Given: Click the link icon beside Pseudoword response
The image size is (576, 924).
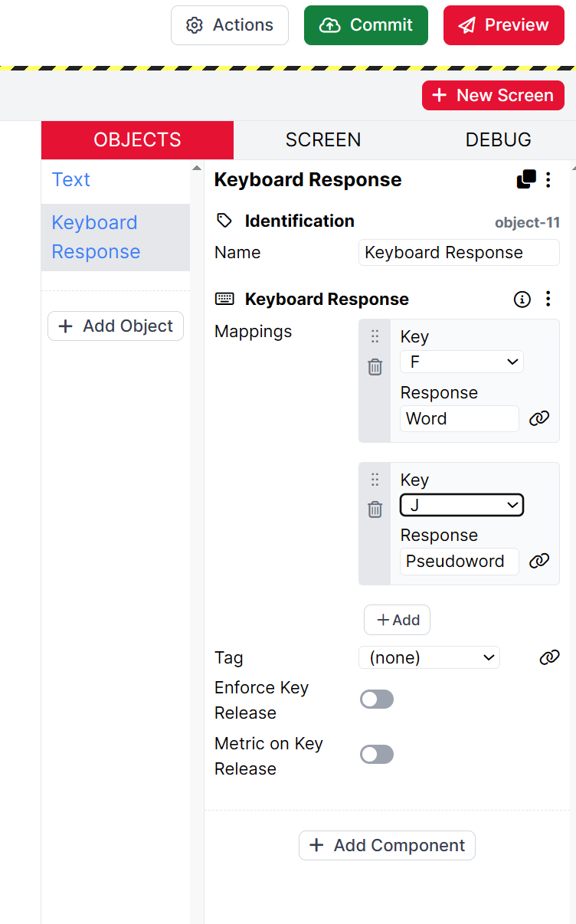Looking at the screenshot, I should tap(539, 561).
